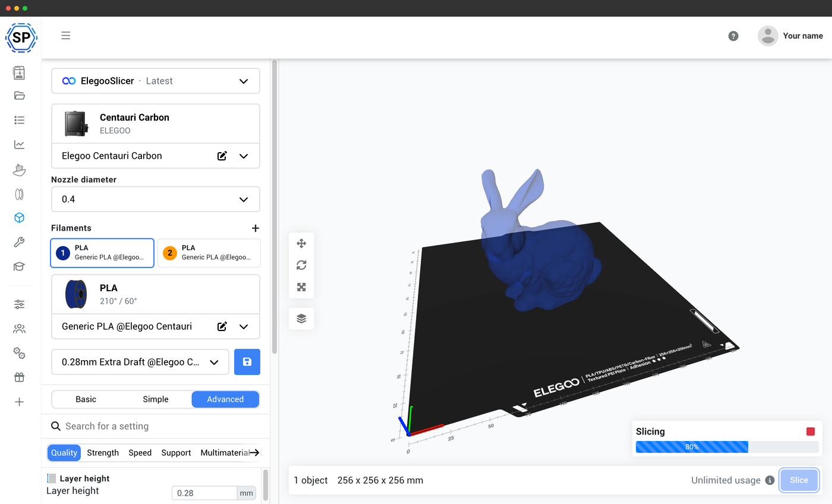
Task: Select the Centauri Carbon printer card
Action: coord(156,124)
